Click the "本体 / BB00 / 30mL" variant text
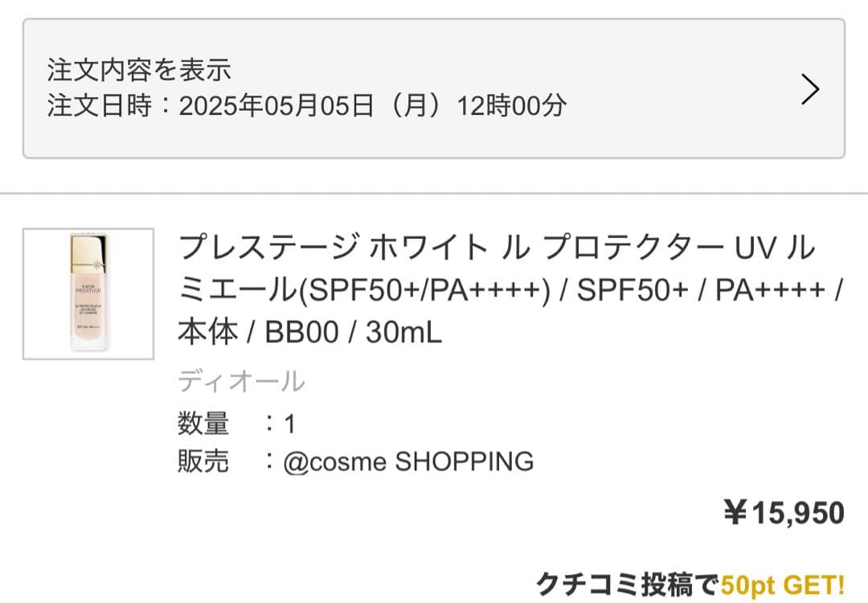This screenshot has height=603, width=868. (309, 332)
